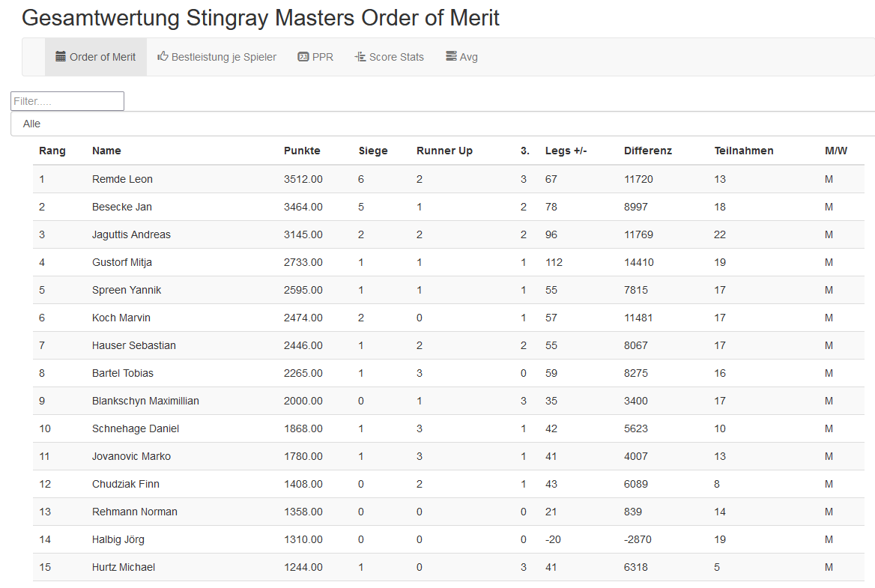Select the PPR tab label
The image size is (875, 588).
(x=323, y=57)
